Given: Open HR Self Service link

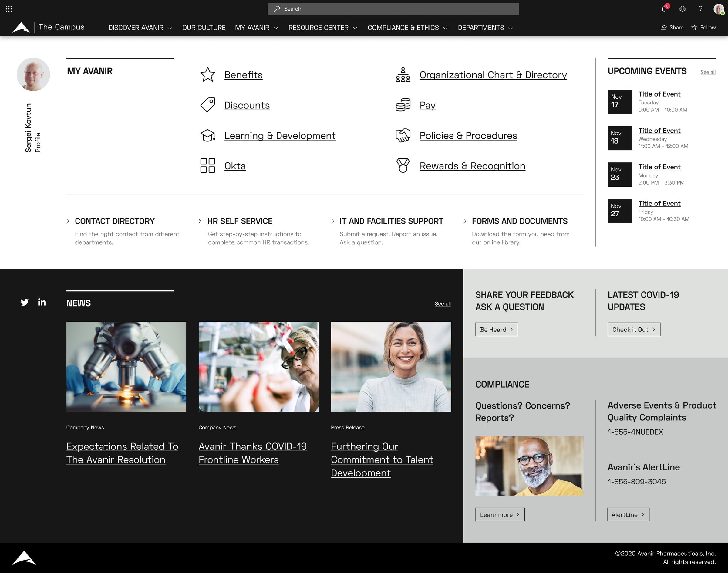Looking at the screenshot, I should [240, 221].
